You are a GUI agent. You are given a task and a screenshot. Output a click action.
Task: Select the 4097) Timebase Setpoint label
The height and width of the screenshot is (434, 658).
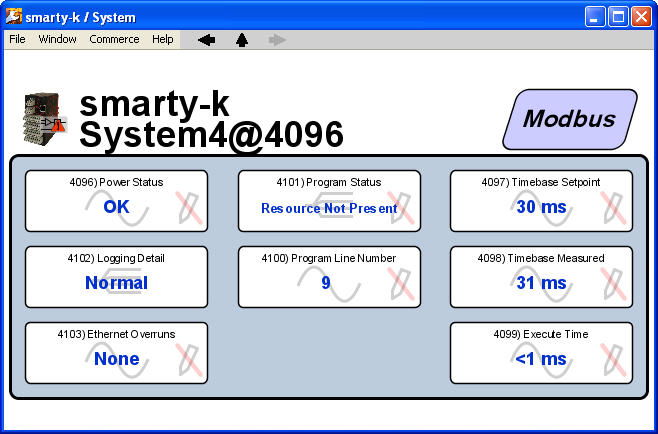coord(541,182)
